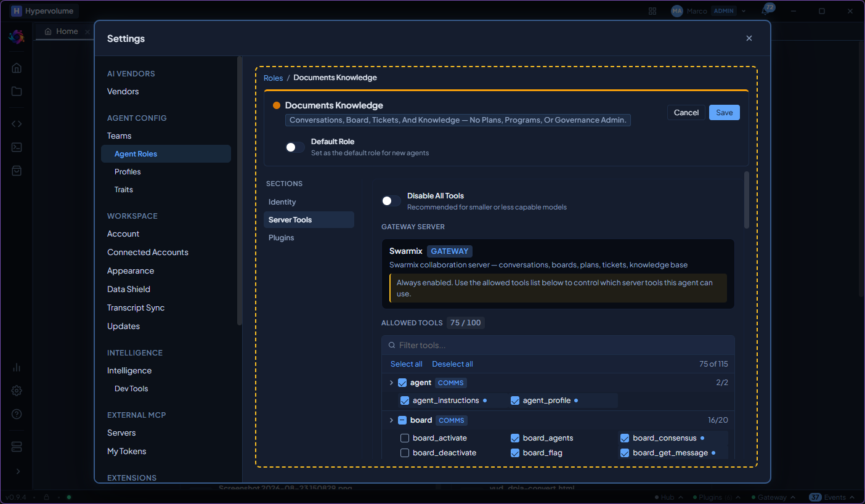Open the Marco user menu dropdown arrow
Viewport: 865px width, 504px height.
point(744,11)
